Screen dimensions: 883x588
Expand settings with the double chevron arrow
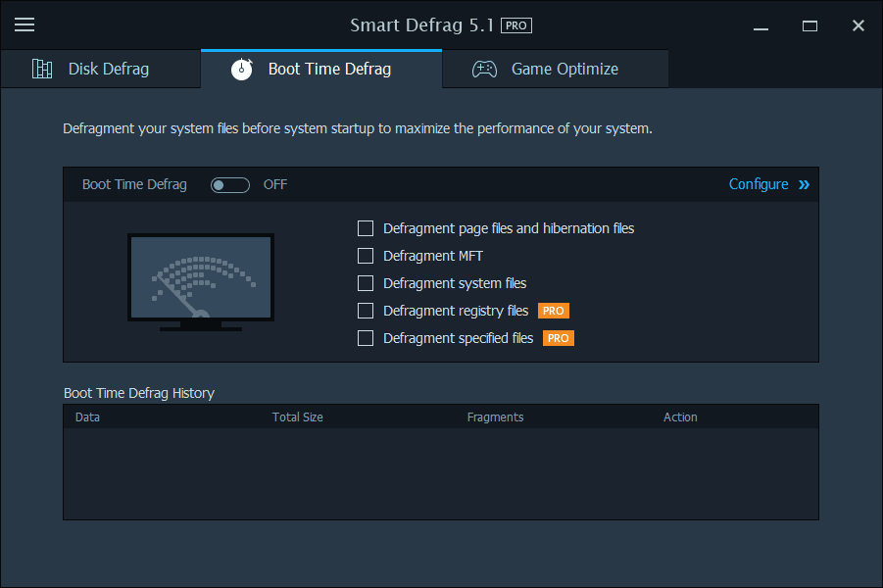[804, 184]
